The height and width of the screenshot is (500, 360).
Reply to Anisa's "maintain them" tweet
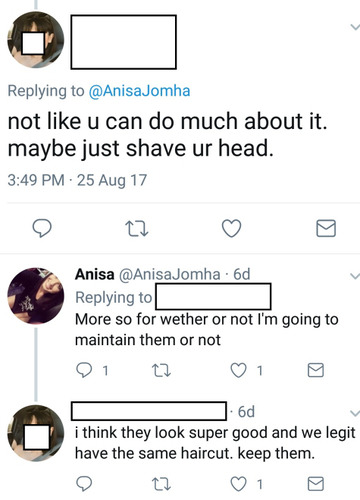(84, 370)
